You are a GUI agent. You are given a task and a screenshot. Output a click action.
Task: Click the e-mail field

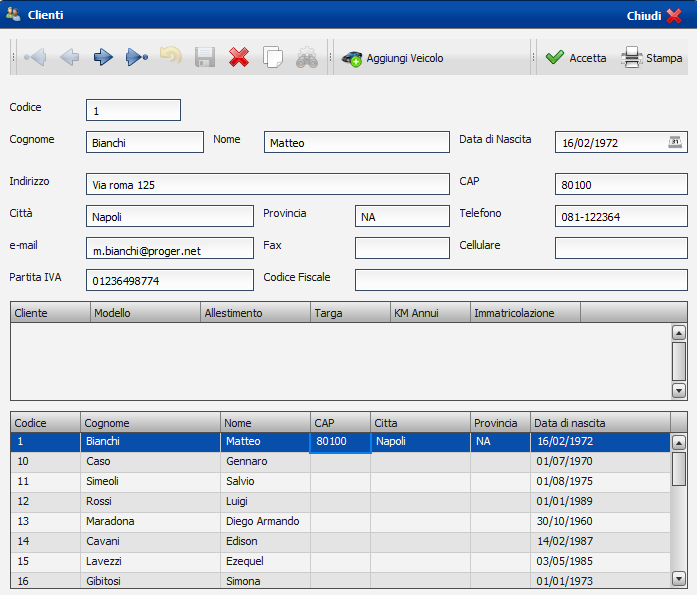(170, 248)
